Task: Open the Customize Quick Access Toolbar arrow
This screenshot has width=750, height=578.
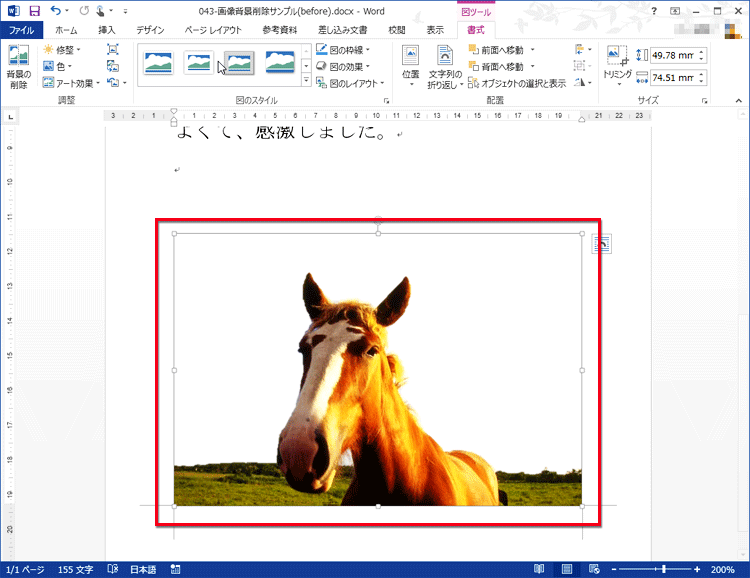Action: (125, 11)
